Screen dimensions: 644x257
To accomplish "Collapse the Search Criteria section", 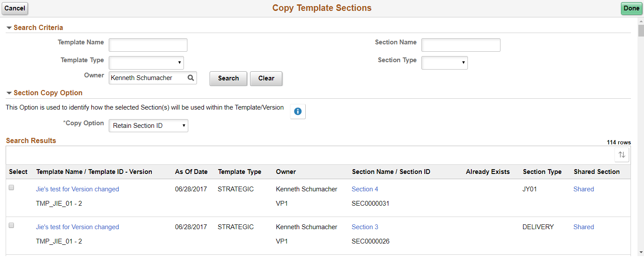I will (x=9, y=27).
